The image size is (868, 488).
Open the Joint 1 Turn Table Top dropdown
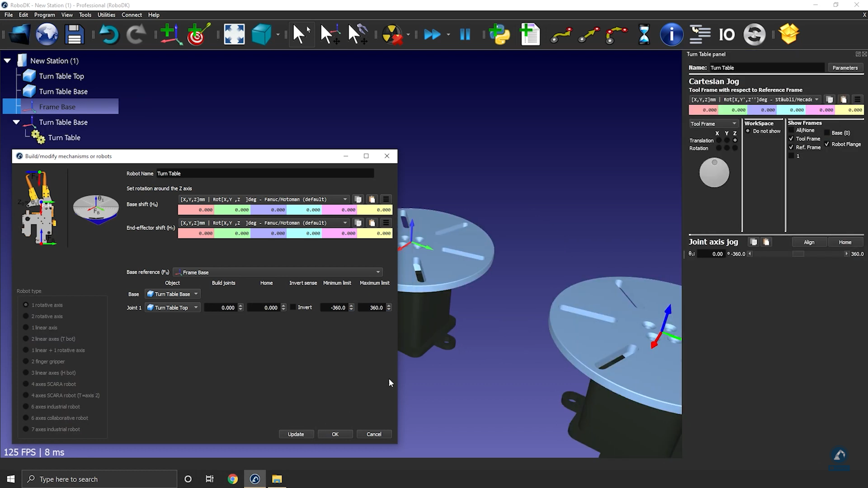(x=173, y=308)
